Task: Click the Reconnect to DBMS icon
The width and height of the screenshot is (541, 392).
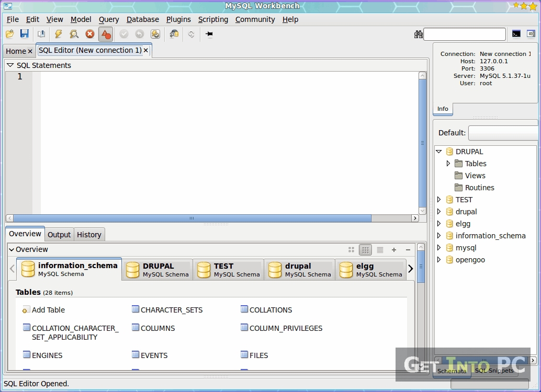Action: coord(174,34)
